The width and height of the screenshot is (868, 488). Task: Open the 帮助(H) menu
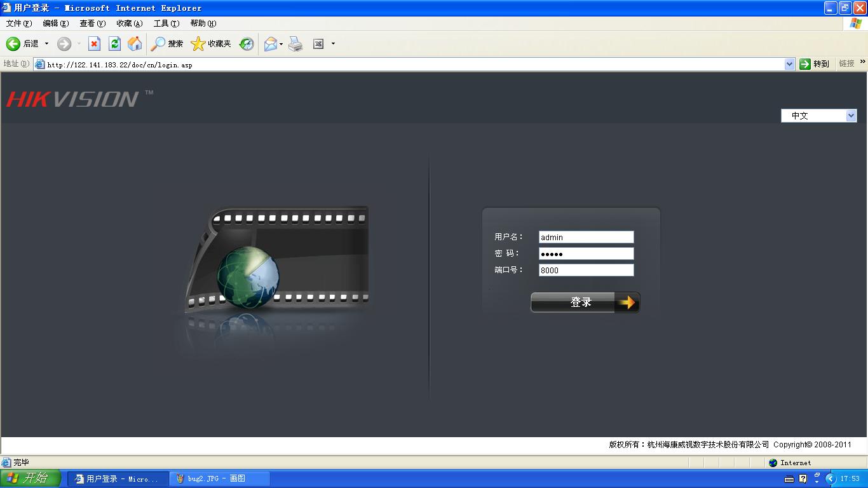click(203, 24)
